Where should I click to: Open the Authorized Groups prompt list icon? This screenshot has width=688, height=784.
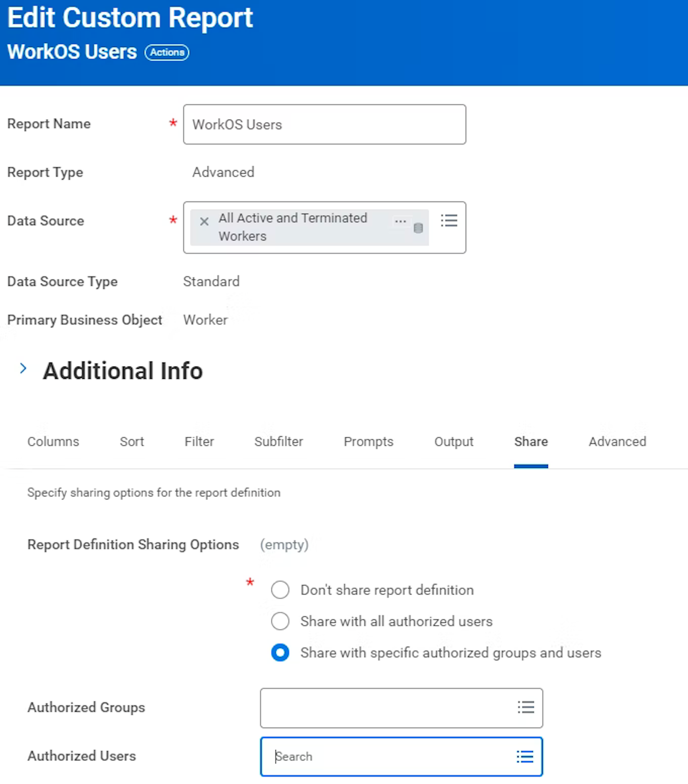pos(525,707)
